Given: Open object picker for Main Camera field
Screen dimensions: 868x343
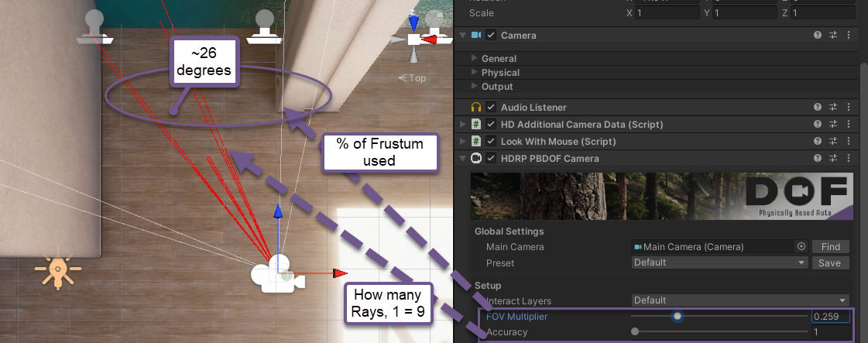Looking at the screenshot, I should pos(801,247).
